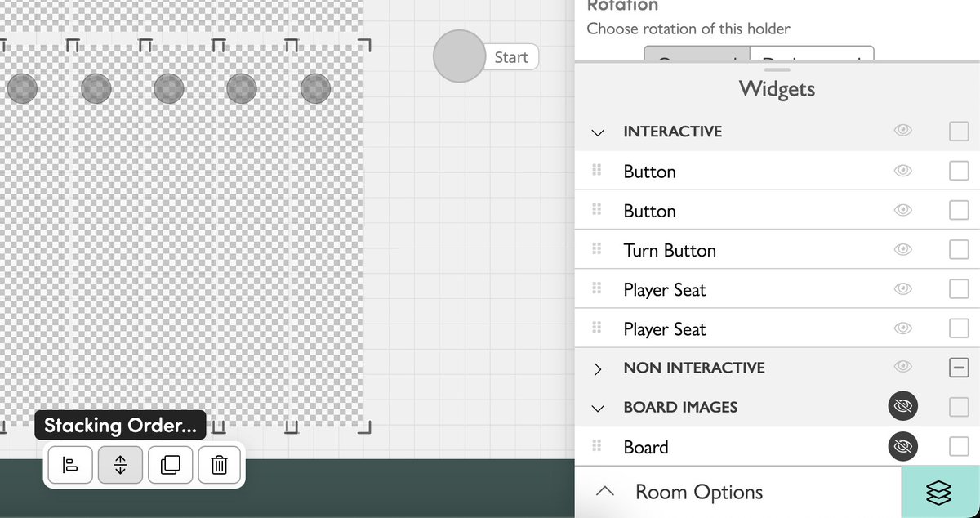Click the INTERACTIVE heading text
Viewport: 980px width, 518px height.
click(x=672, y=132)
